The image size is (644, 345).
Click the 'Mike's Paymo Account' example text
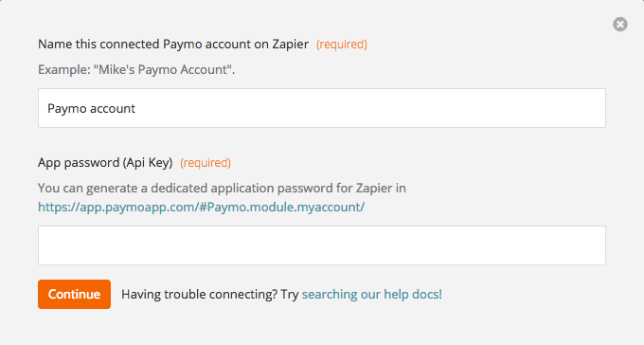coord(164,69)
